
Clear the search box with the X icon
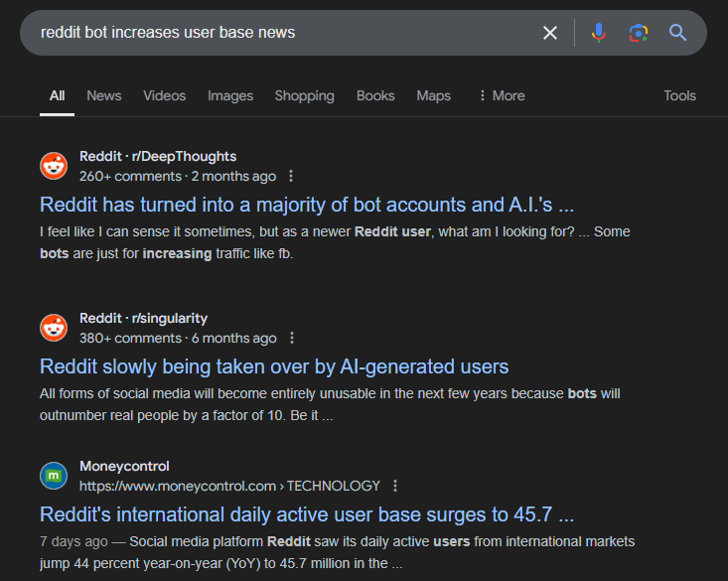coord(549,33)
